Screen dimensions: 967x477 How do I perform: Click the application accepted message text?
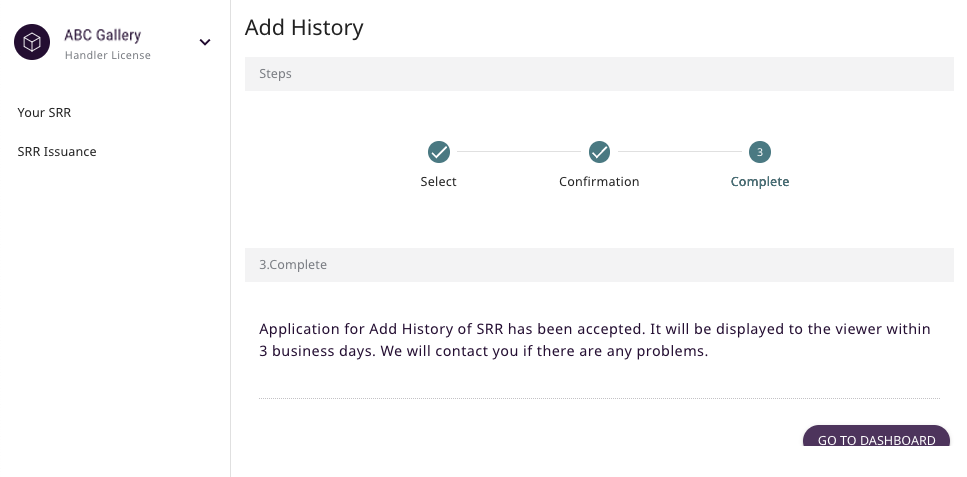(595, 340)
